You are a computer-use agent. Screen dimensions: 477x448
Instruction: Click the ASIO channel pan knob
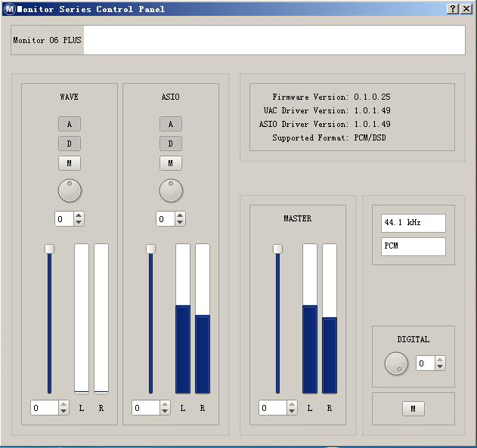171,190
